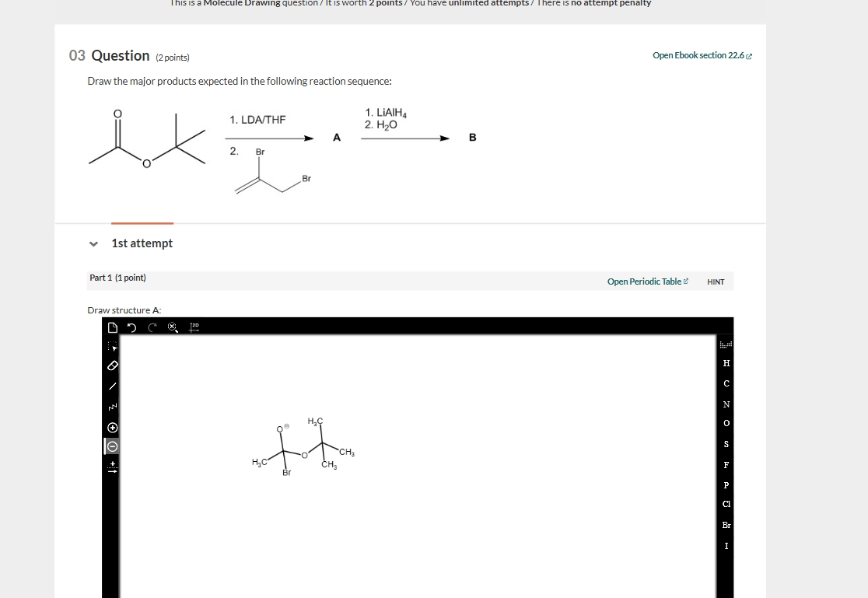Choose the fluorine (F) element
Viewport: 868px width, 598px height.
[x=726, y=465]
